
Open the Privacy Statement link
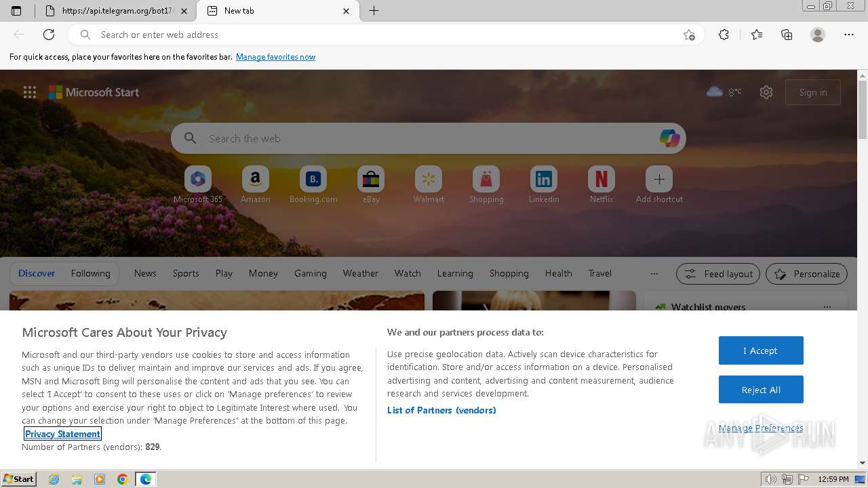tap(62, 434)
